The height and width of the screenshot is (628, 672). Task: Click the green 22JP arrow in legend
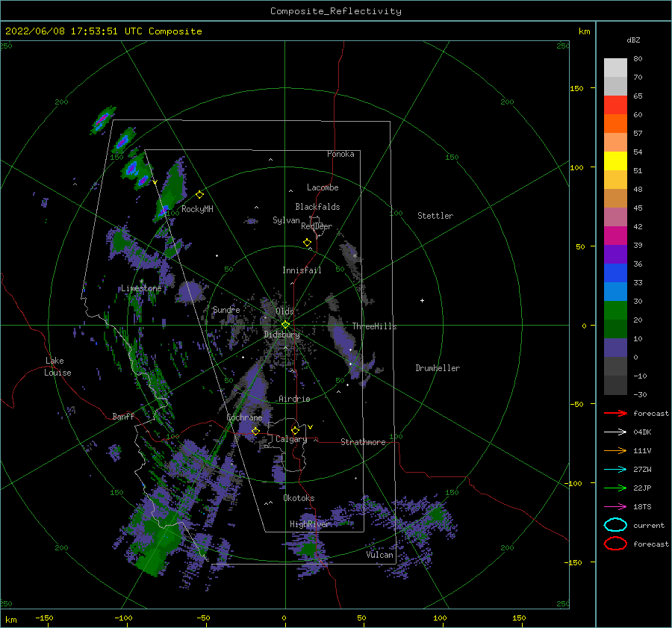615,488
